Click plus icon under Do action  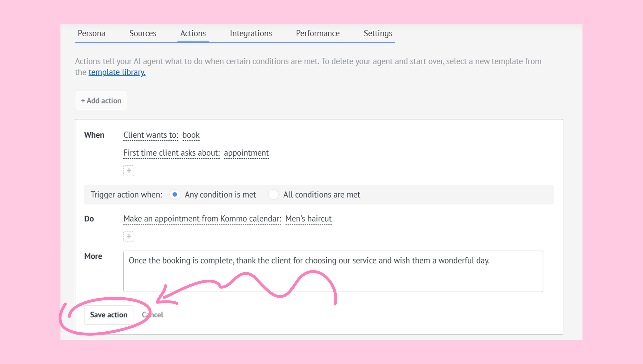point(129,237)
